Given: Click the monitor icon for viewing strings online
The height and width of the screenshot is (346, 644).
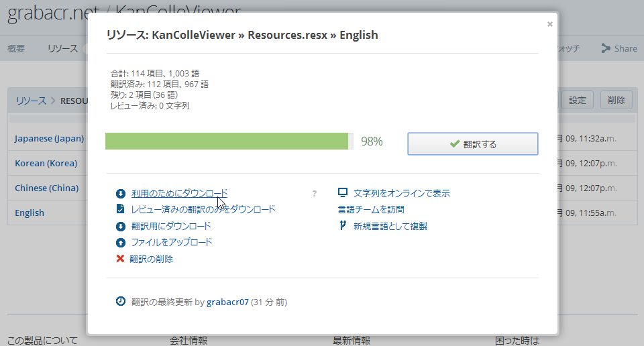Looking at the screenshot, I should pyautogui.click(x=343, y=192).
